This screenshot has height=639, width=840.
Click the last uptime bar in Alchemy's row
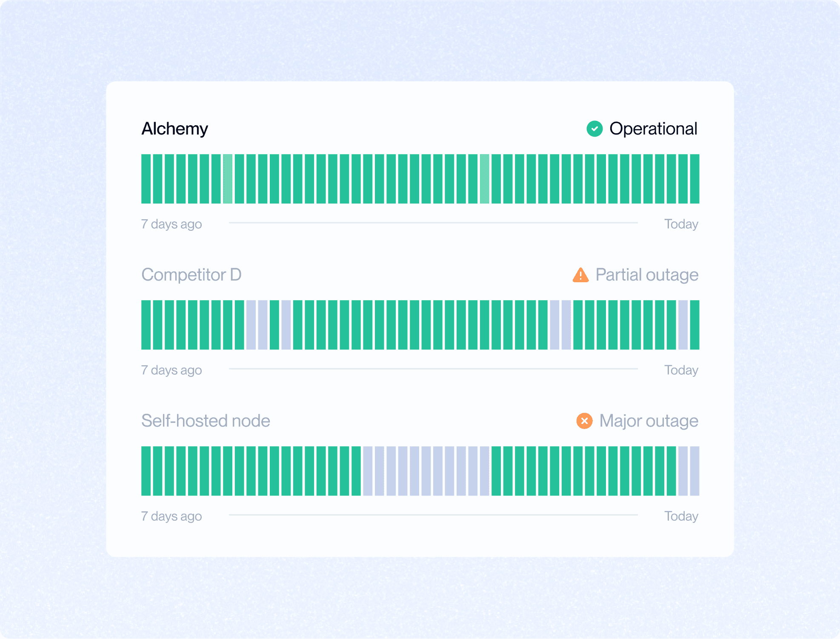tap(694, 179)
